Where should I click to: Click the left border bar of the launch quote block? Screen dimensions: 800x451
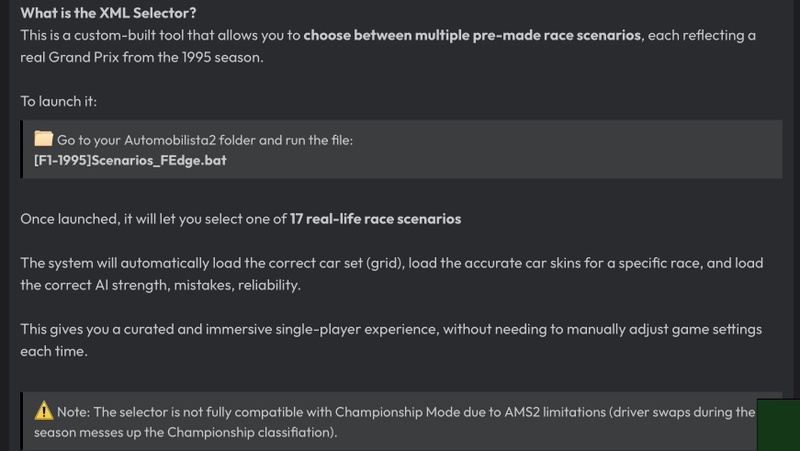pos(21,149)
